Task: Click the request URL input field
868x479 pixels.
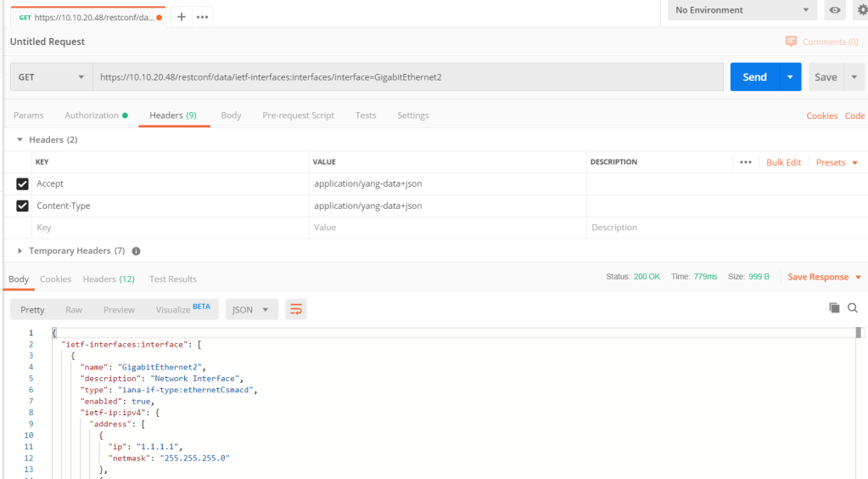Action: point(407,77)
